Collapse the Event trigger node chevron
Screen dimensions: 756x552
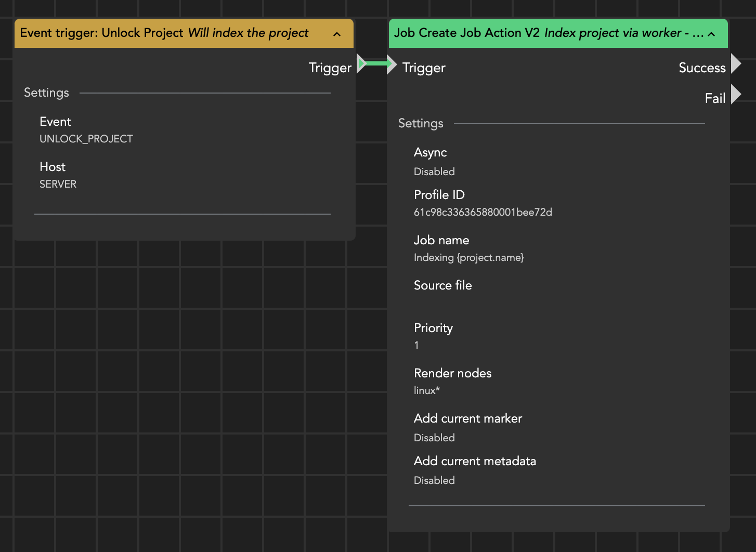tap(337, 34)
